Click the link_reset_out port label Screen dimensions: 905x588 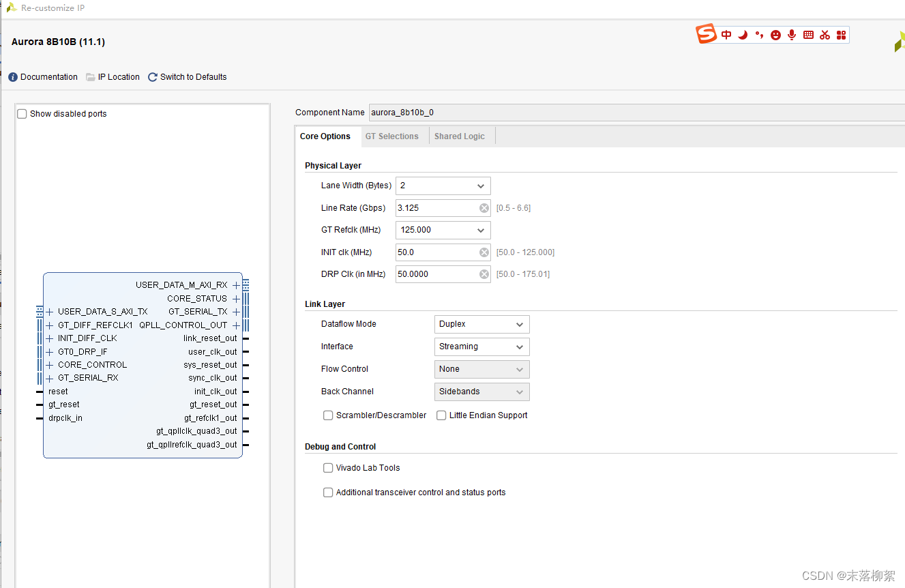click(210, 338)
